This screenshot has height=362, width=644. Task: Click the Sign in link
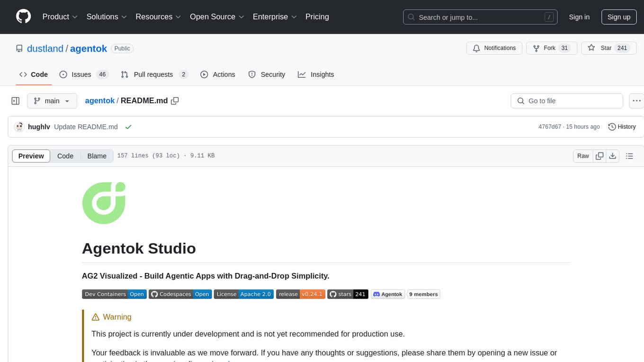tap(579, 17)
